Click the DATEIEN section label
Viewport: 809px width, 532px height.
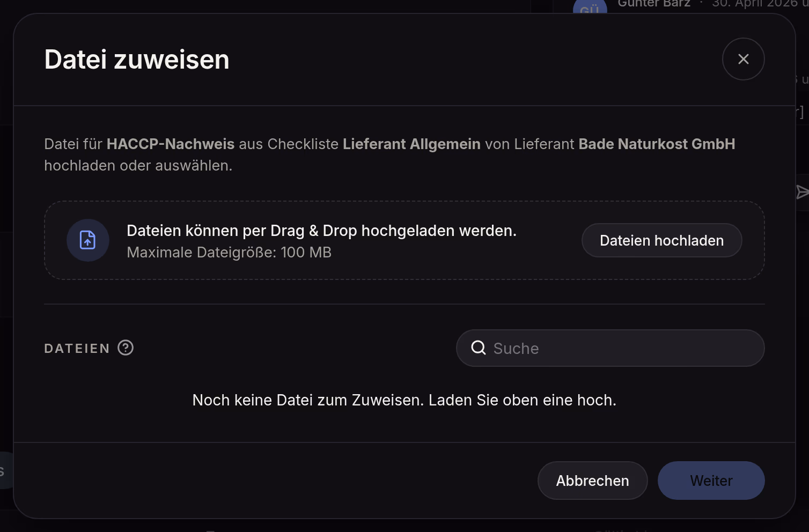pos(77,349)
